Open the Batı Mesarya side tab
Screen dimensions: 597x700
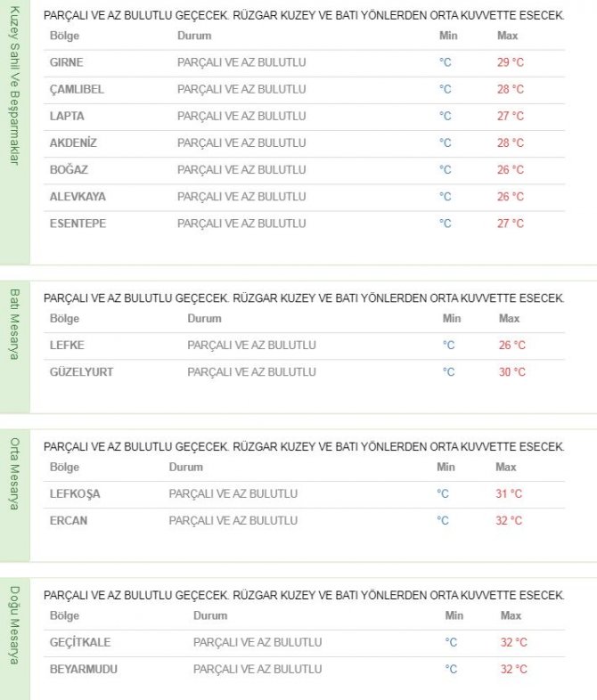coord(13,323)
